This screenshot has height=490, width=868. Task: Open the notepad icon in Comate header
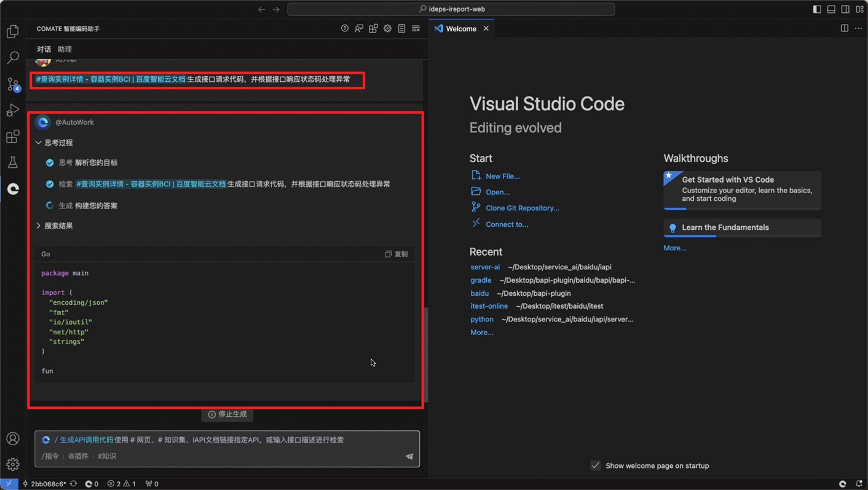[x=401, y=28]
